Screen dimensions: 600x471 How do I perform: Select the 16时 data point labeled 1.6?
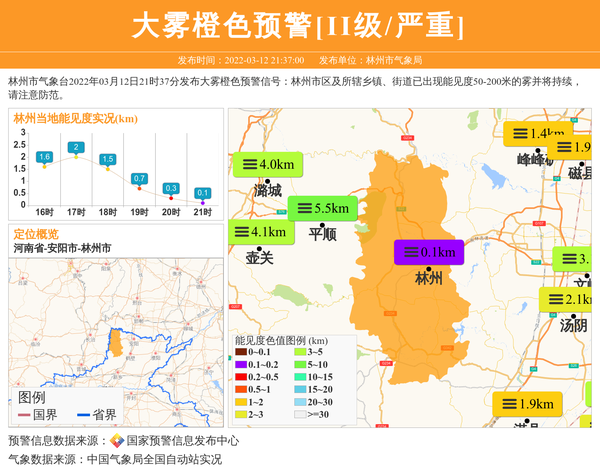coord(44,166)
